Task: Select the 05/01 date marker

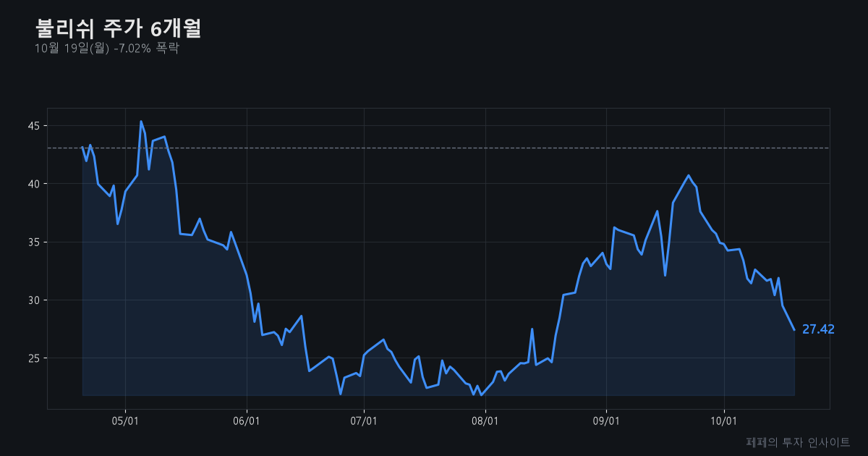Action: (x=125, y=421)
